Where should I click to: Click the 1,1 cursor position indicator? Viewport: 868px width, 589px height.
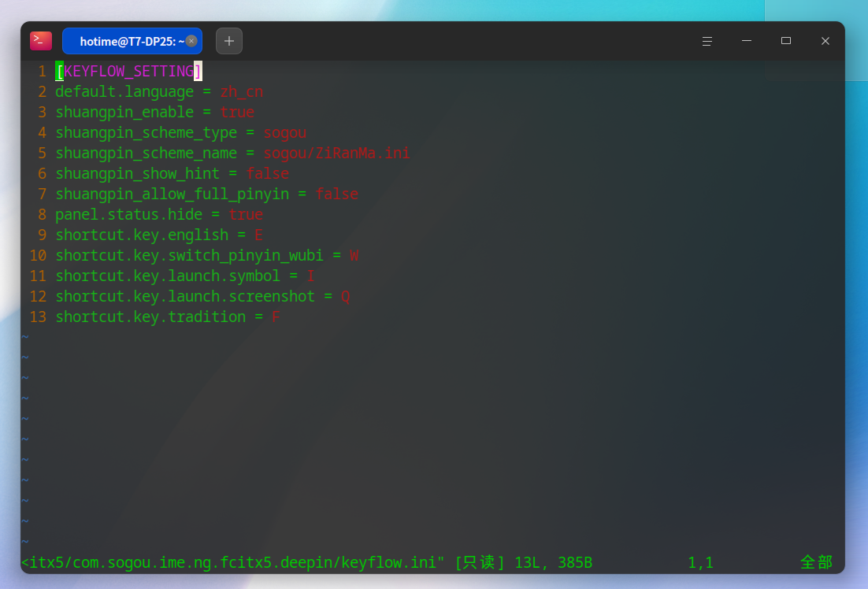700,562
